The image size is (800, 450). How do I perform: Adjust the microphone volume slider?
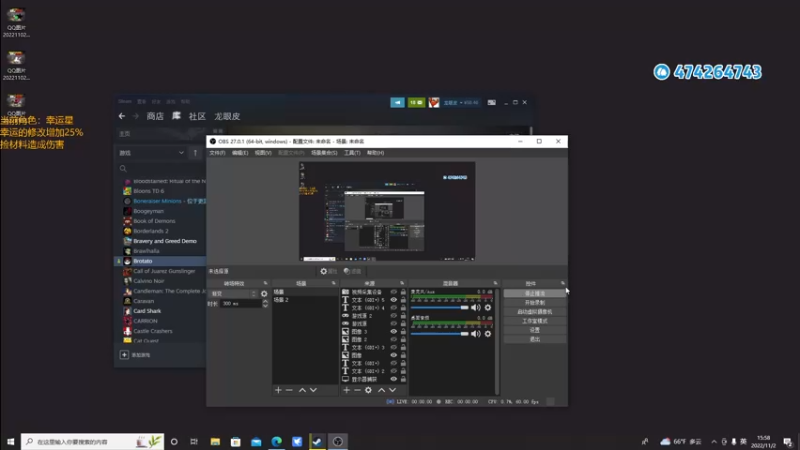click(439, 308)
